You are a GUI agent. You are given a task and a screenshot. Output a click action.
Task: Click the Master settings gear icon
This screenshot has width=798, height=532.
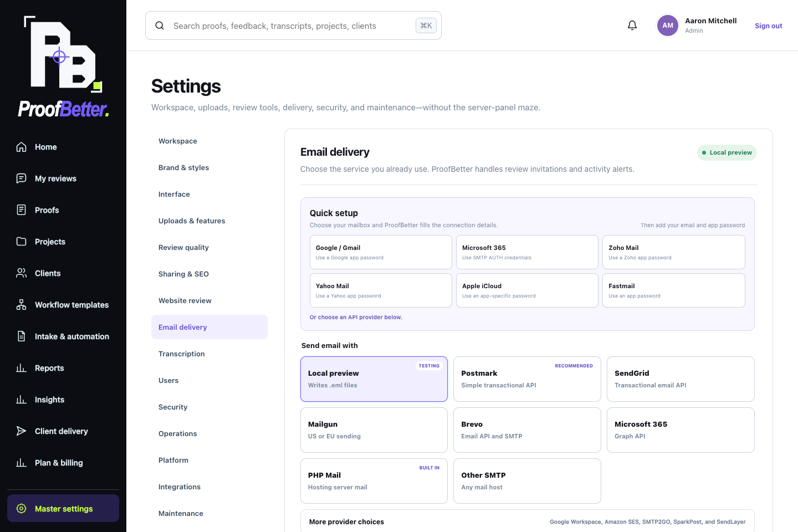point(22,509)
